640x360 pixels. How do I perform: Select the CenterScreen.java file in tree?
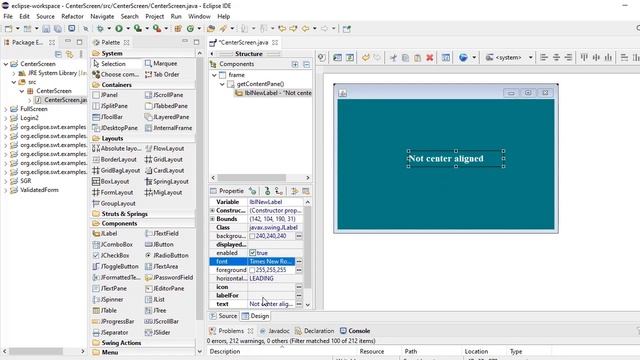(61, 100)
